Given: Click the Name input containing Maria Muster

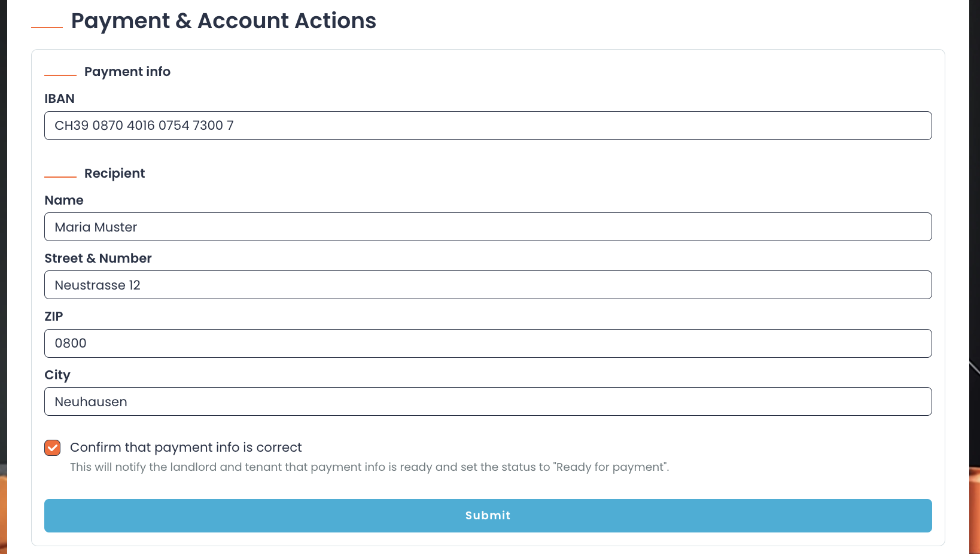Looking at the screenshot, I should click(x=488, y=227).
